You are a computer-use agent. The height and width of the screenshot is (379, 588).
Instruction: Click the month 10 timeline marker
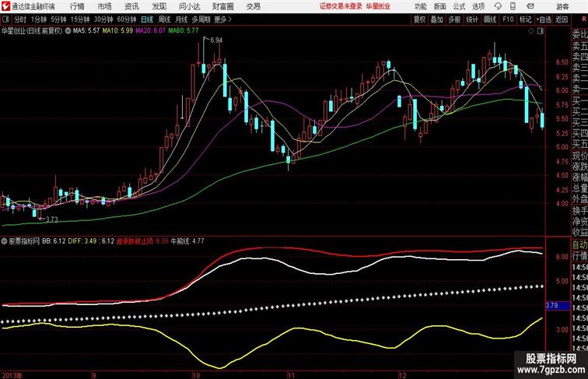[x=196, y=375]
